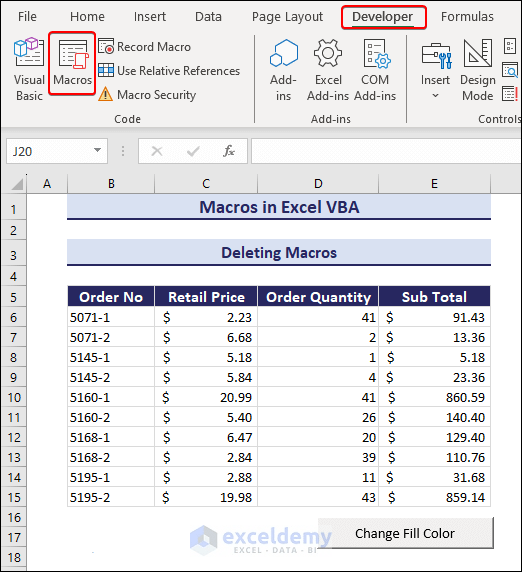The image size is (522, 572).
Task: Select column E header
Action: (x=434, y=184)
